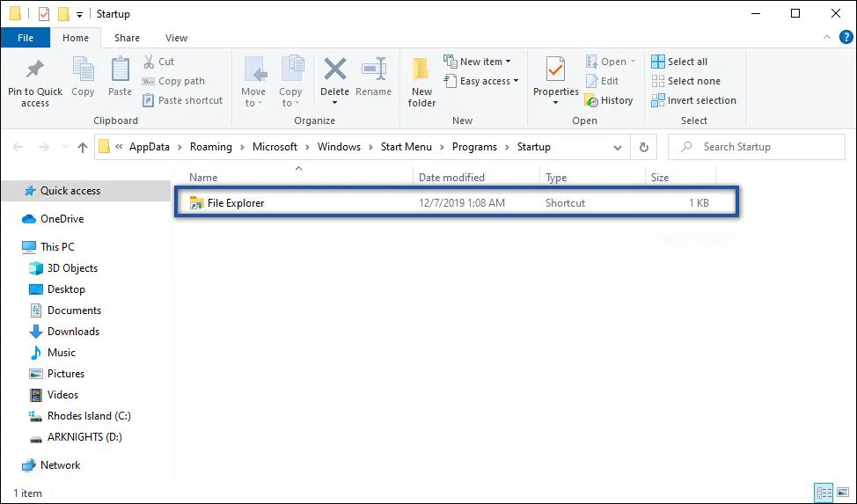Navigate to AppData in breadcrumb
Viewport: 857px width, 504px height.
click(150, 147)
